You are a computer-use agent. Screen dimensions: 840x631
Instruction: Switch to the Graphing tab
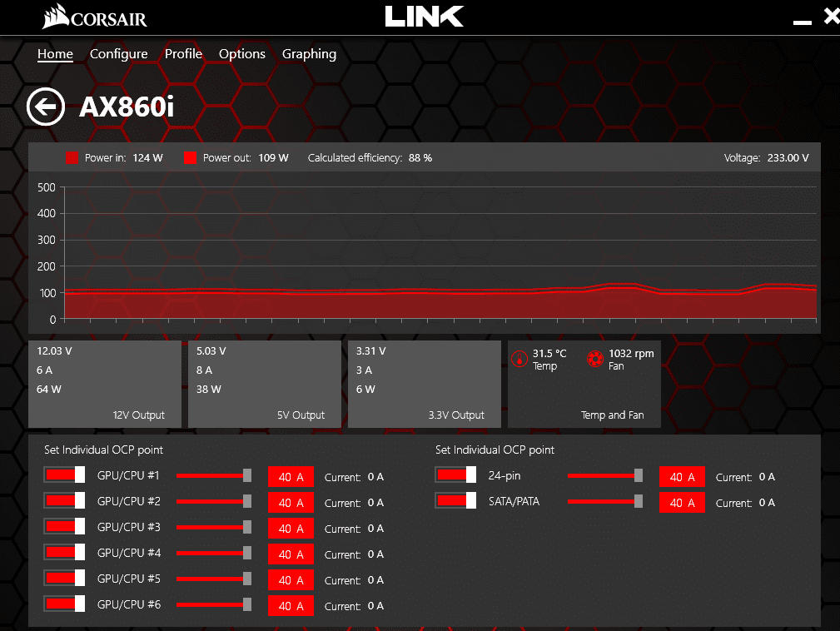tap(309, 54)
